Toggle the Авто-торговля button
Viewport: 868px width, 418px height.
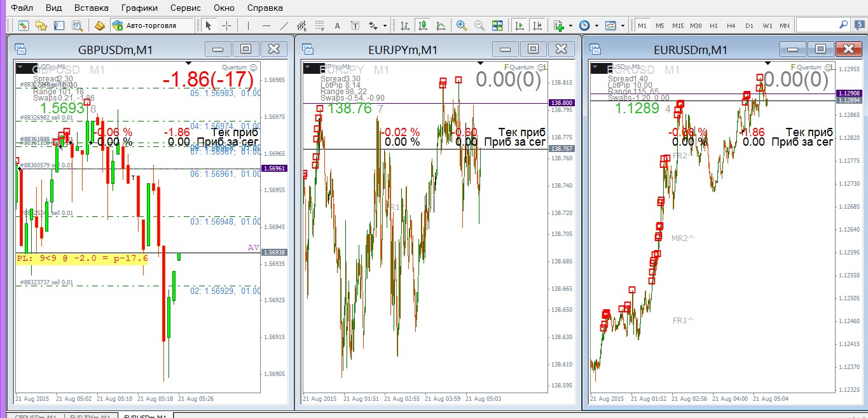153,25
